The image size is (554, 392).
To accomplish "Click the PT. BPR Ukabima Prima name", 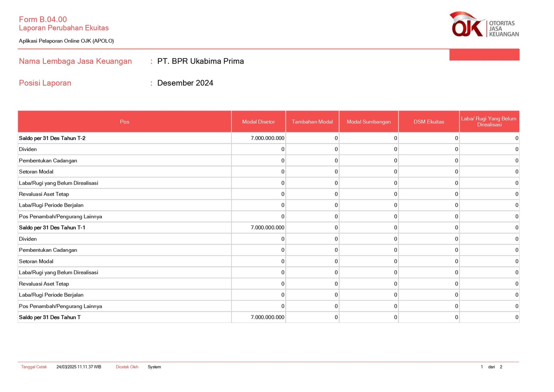I will coord(200,61).
